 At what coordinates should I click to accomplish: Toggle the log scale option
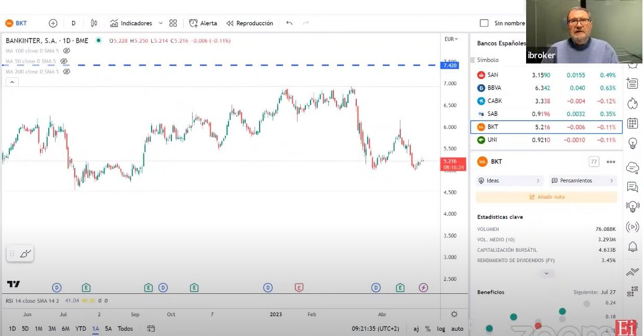point(441,329)
